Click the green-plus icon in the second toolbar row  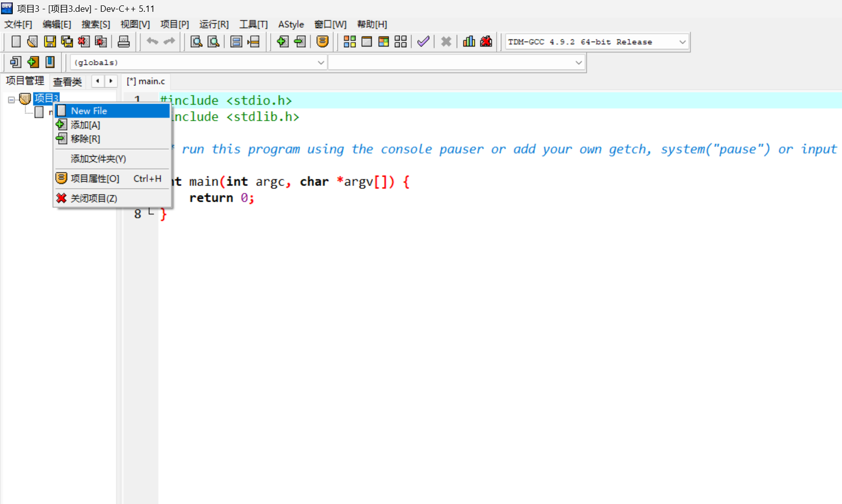[33, 62]
